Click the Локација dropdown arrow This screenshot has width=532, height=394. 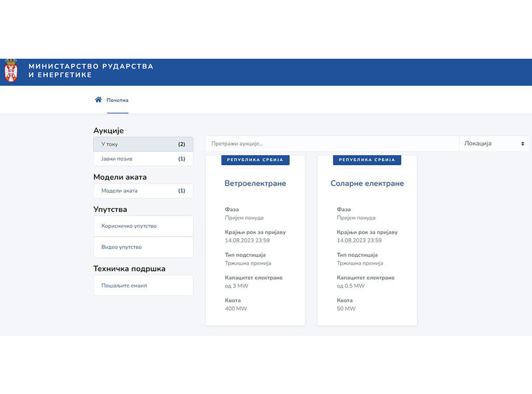523,143
